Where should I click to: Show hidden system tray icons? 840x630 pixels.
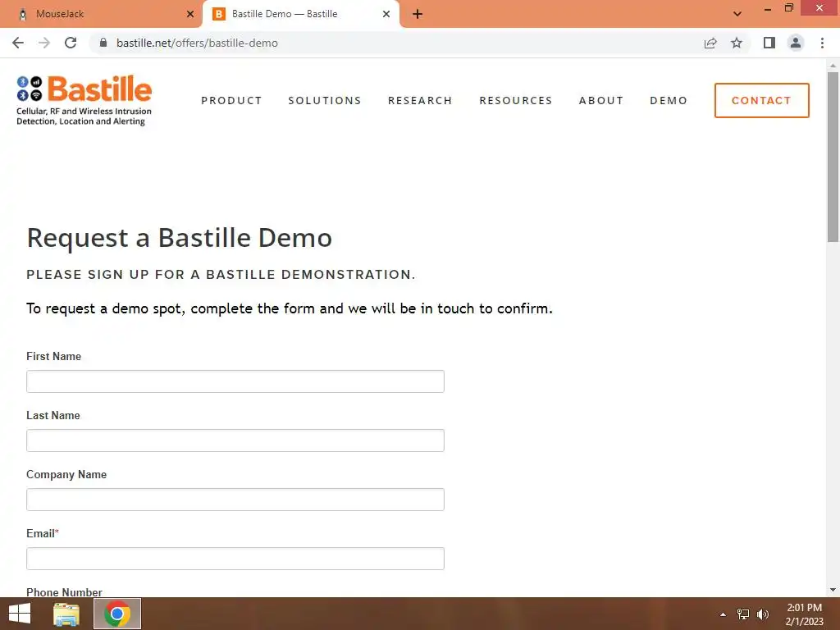click(723, 614)
